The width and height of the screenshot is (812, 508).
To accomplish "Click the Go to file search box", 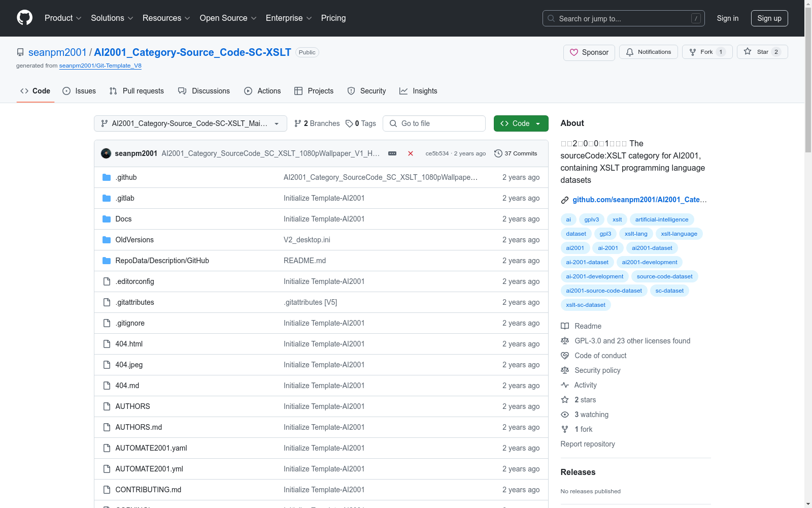I will 434,123.
